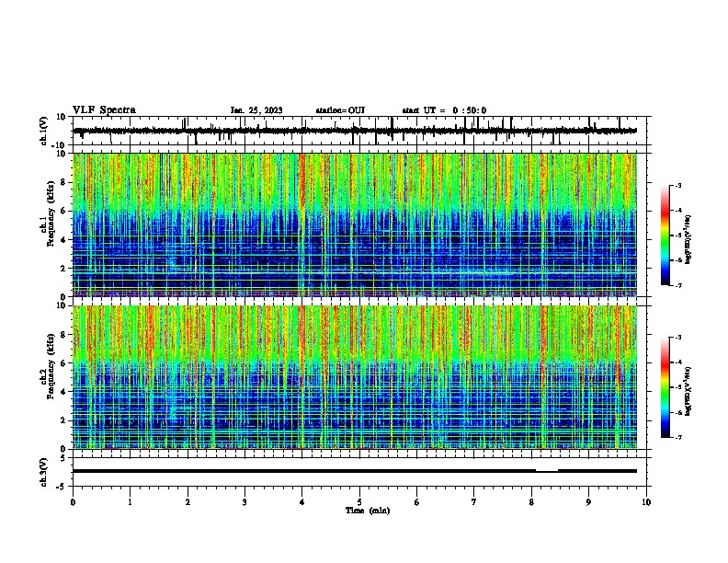Click the "ch.1(V)" waveform axis label

coord(44,131)
